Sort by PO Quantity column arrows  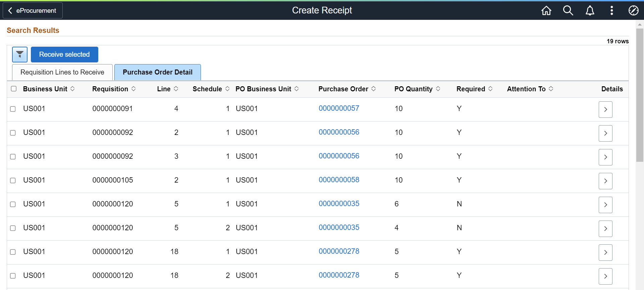pyautogui.click(x=438, y=89)
